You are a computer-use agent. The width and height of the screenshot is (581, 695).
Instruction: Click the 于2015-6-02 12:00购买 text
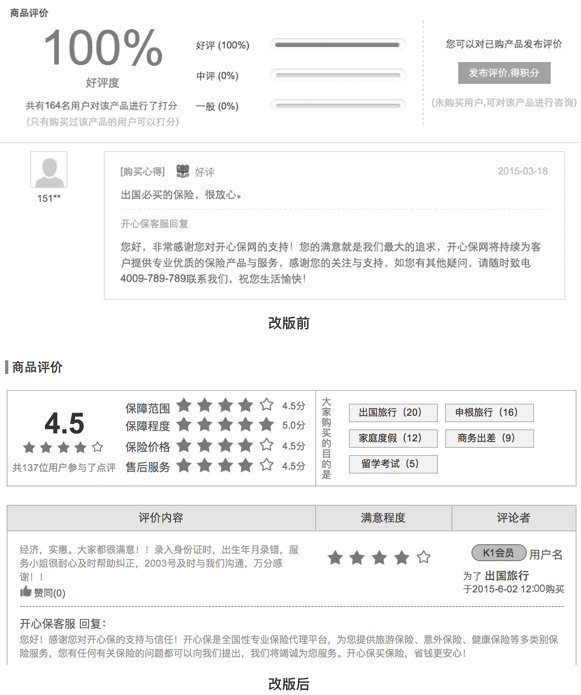point(514,589)
